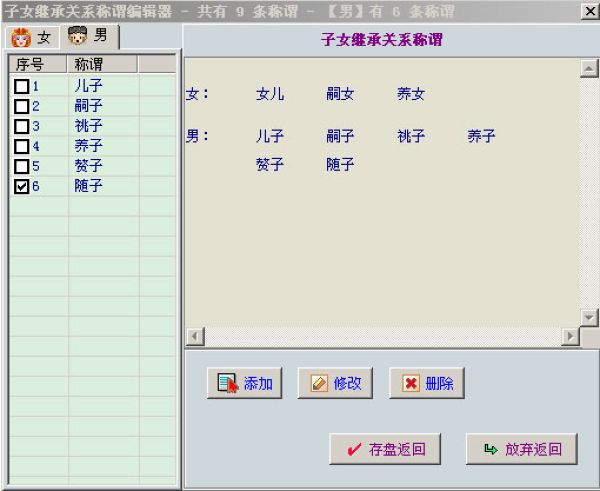The width and height of the screenshot is (600, 491).
Task: Select 养子 in the list
Action: 88,145
